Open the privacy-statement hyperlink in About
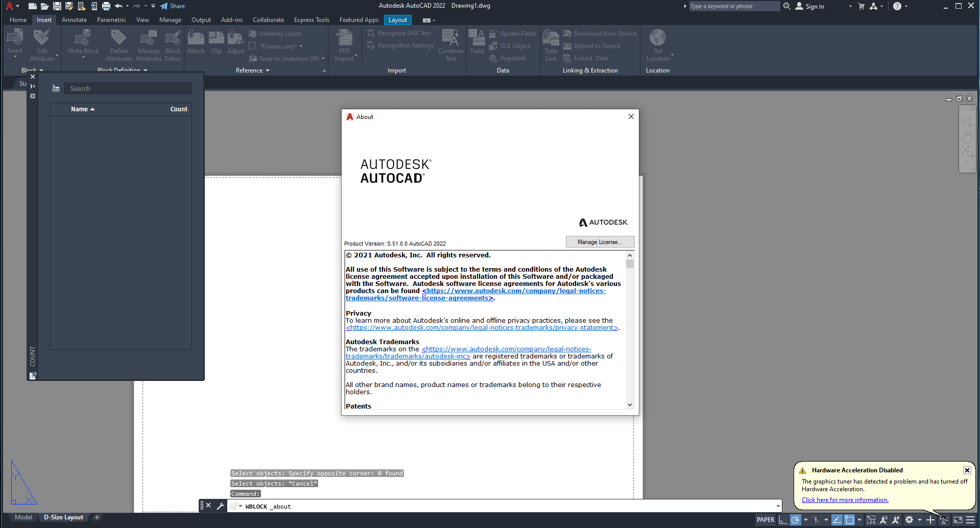The height and width of the screenshot is (528, 980). pyautogui.click(x=482, y=328)
